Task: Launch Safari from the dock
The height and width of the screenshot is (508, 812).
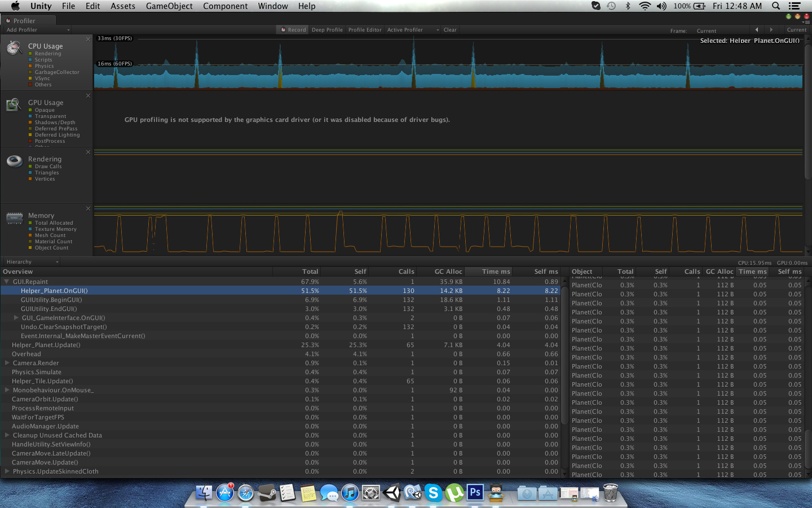Action: [246, 493]
